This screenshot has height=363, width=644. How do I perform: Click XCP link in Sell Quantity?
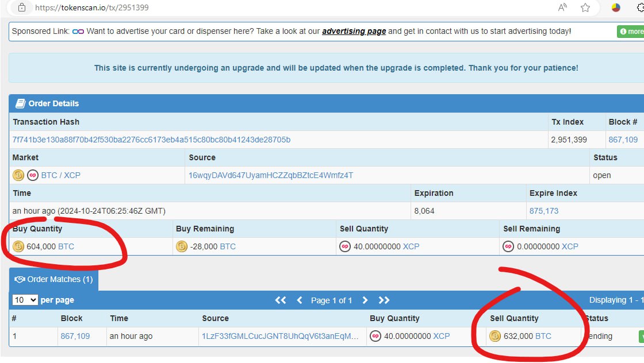[x=411, y=246]
